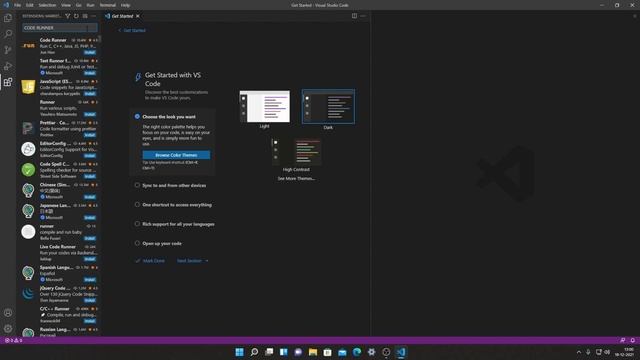Split the editor right
This screenshot has width=640, height=360.
(354, 16)
